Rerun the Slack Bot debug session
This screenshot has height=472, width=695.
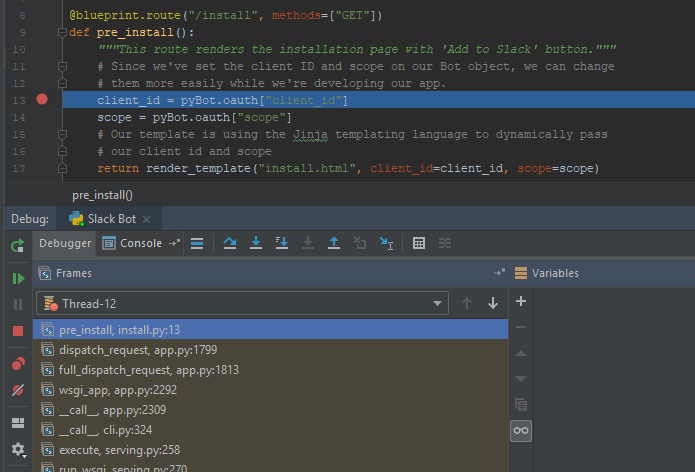click(17, 245)
